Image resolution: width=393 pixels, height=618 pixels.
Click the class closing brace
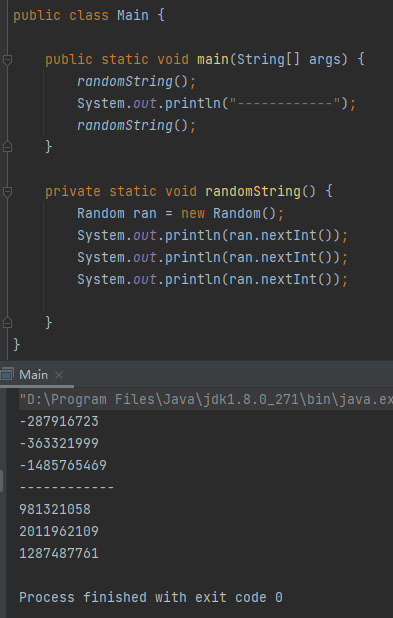(x=17, y=345)
